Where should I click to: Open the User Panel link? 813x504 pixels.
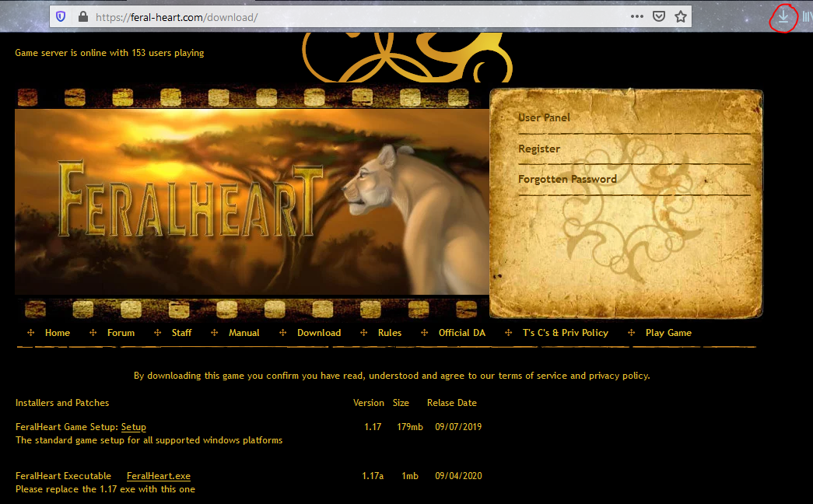click(544, 117)
